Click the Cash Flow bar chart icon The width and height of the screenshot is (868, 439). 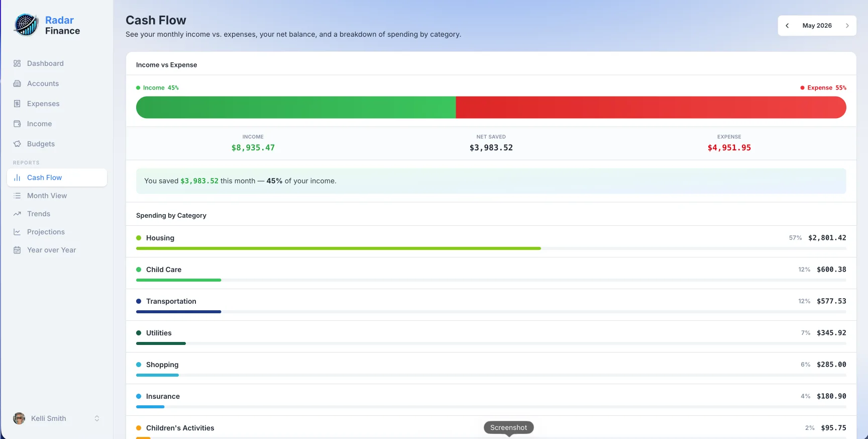[x=17, y=178]
